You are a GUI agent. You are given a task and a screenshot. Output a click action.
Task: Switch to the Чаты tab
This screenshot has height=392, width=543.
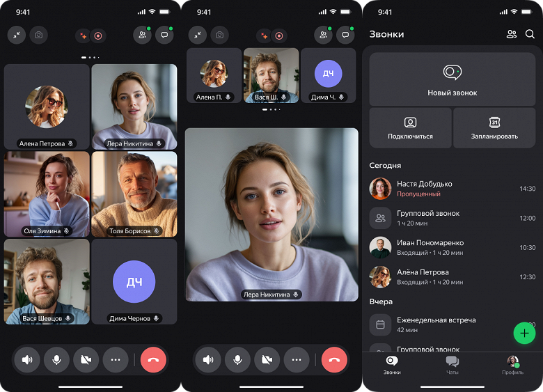pyautogui.click(x=452, y=366)
